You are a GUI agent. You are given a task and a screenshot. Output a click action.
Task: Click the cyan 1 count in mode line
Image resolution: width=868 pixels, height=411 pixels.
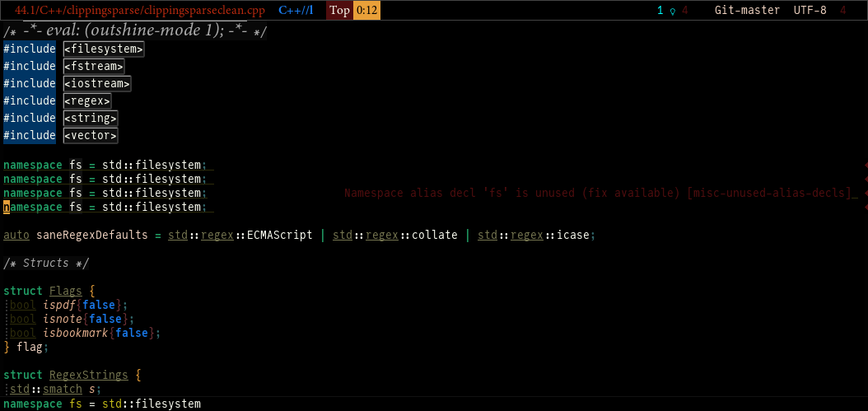660,11
